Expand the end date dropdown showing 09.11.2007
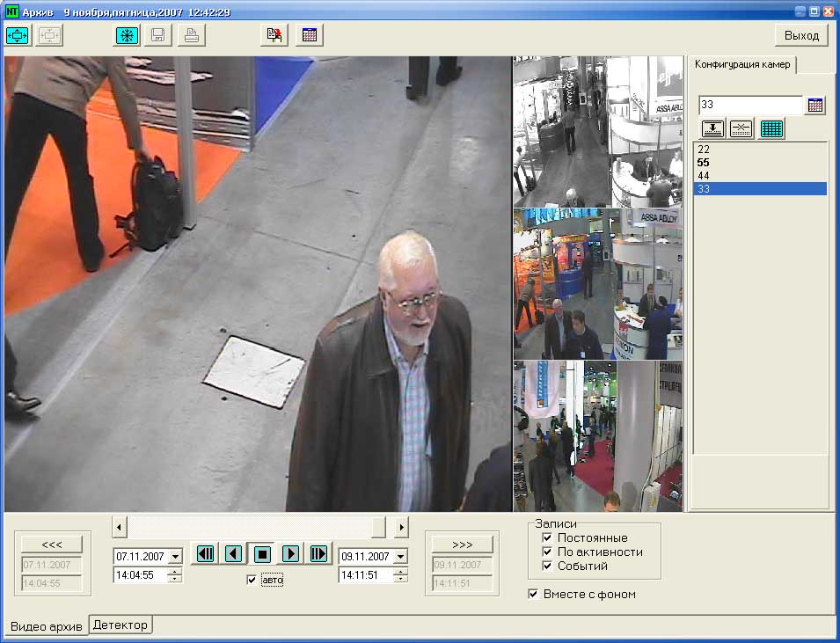The width and height of the screenshot is (840, 643). (x=400, y=557)
